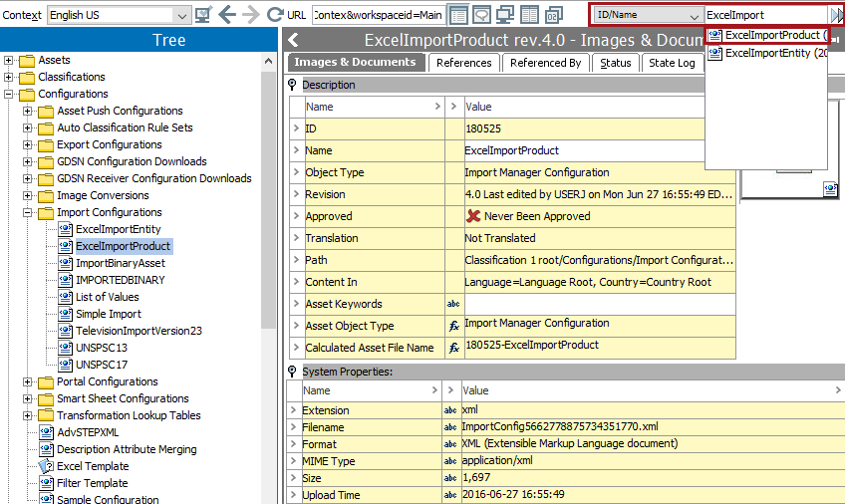
Task: Click the forward navigation arrow
Action: click(x=250, y=15)
